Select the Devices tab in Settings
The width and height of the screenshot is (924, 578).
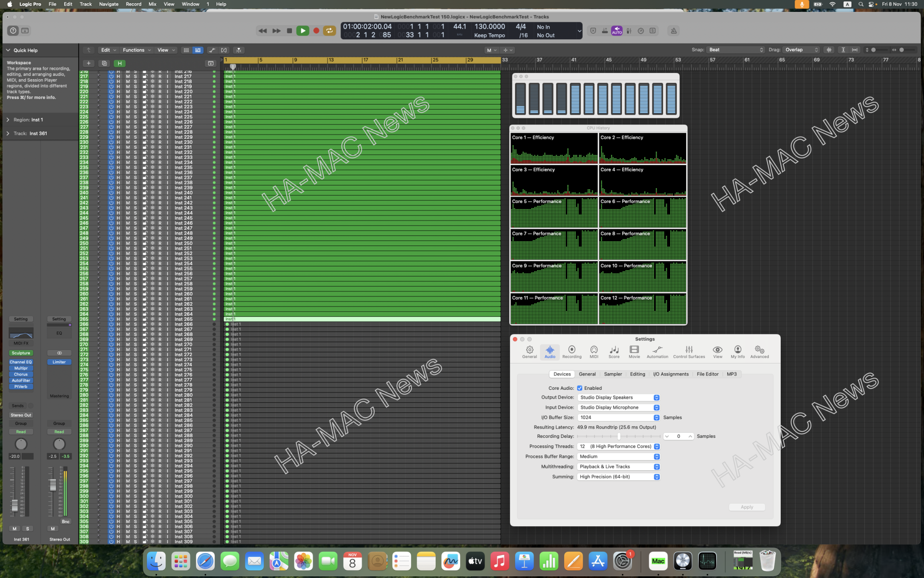coord(561,373)
